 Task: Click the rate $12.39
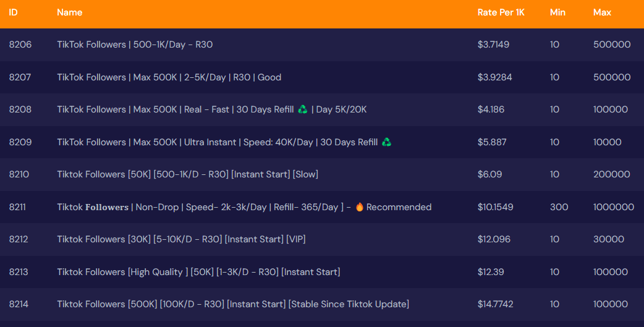point(491,272)
